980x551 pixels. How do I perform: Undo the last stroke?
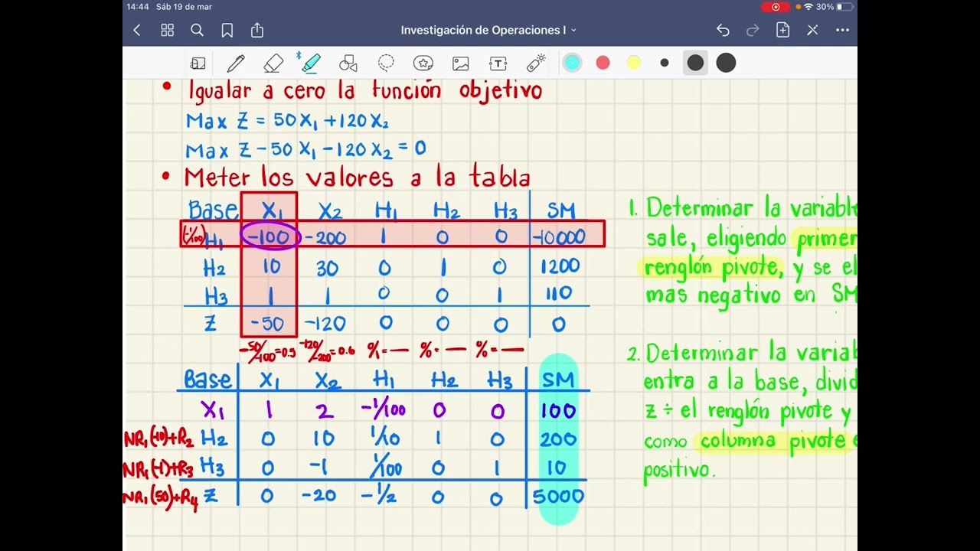pos(723,31)
